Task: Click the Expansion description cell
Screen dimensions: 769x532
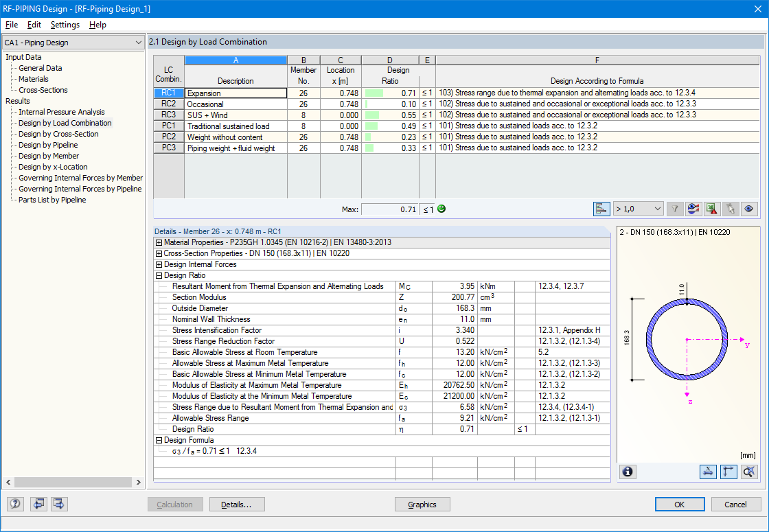Action: click(236, 93)
